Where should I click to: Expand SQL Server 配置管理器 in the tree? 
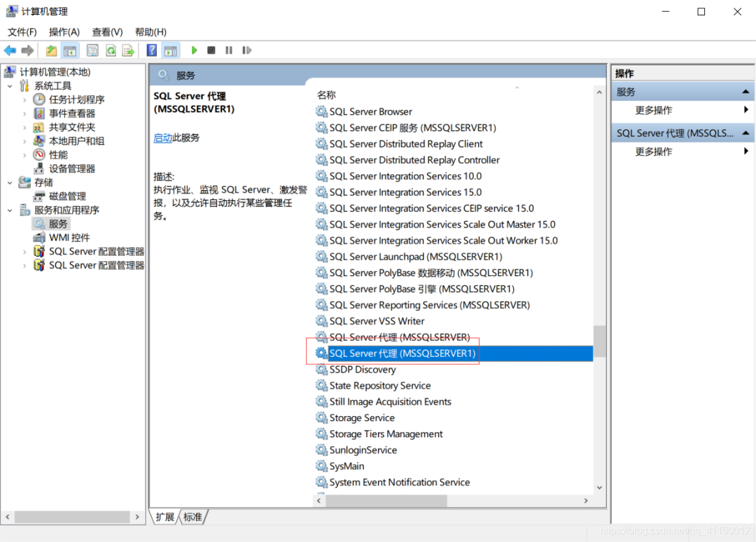pos(24,251)
